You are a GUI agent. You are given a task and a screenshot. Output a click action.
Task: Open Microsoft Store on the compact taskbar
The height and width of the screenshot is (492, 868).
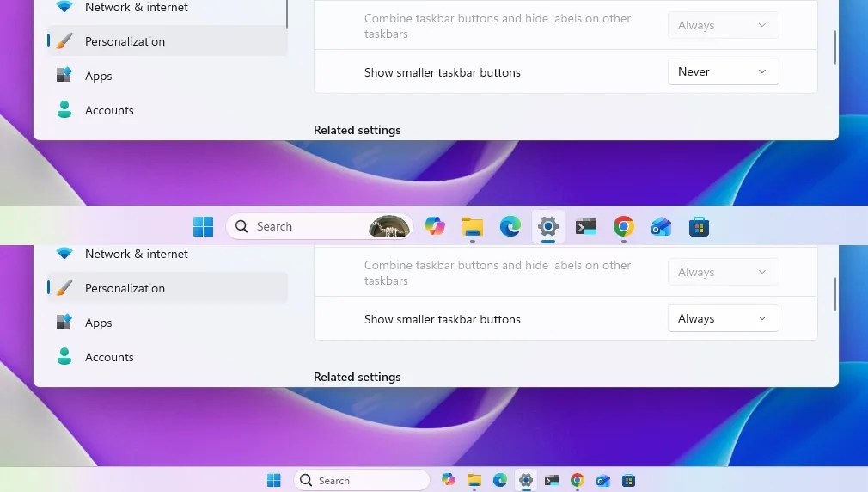click(x=628, y=480)
